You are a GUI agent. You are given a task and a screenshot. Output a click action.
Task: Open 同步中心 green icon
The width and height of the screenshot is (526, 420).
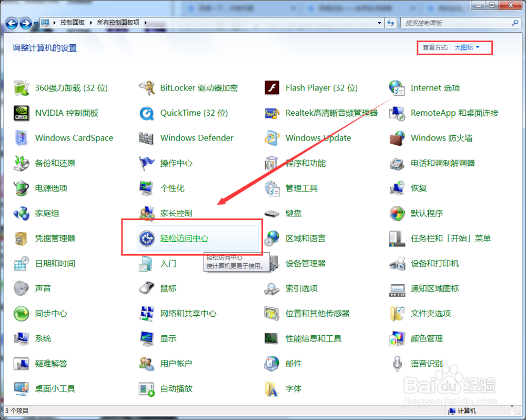tap(22, 314)
